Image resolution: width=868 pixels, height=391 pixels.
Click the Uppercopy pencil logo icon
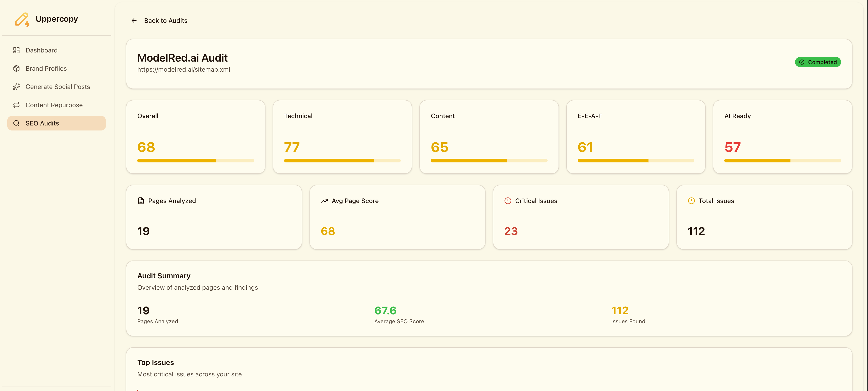(x=22, y=20)
